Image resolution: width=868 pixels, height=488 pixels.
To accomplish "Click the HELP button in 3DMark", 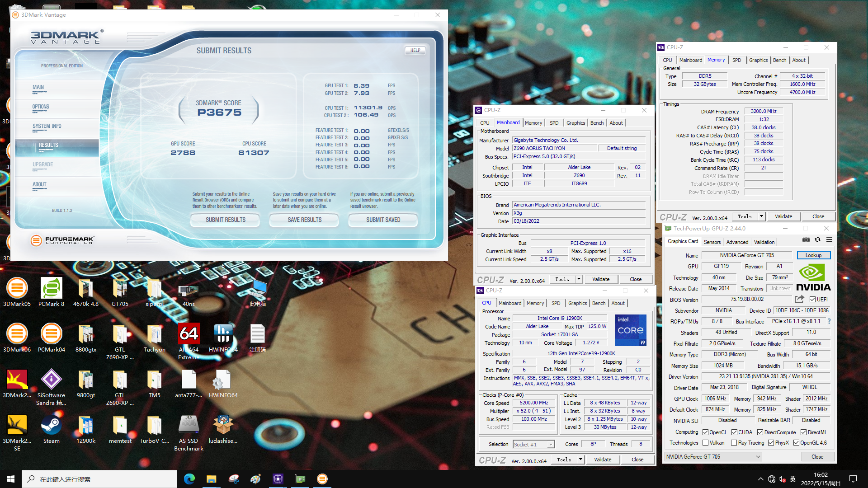I will coord(415,51).
